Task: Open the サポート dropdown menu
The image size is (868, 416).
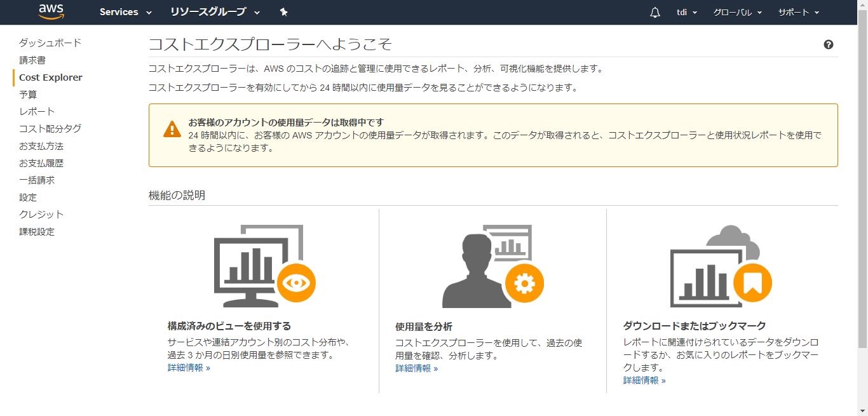Action: pyautogui.click(x=798, y=13)
